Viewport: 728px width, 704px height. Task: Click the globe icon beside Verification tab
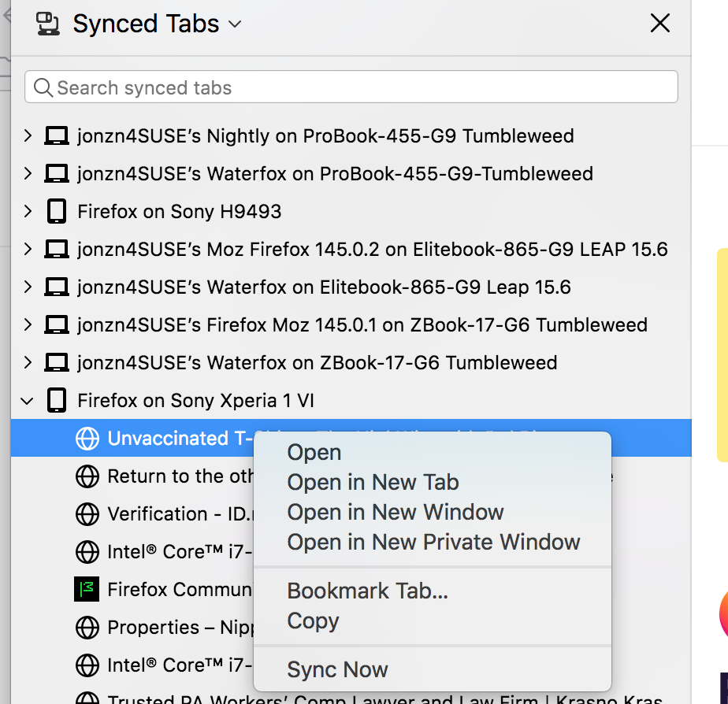(87, 513)
